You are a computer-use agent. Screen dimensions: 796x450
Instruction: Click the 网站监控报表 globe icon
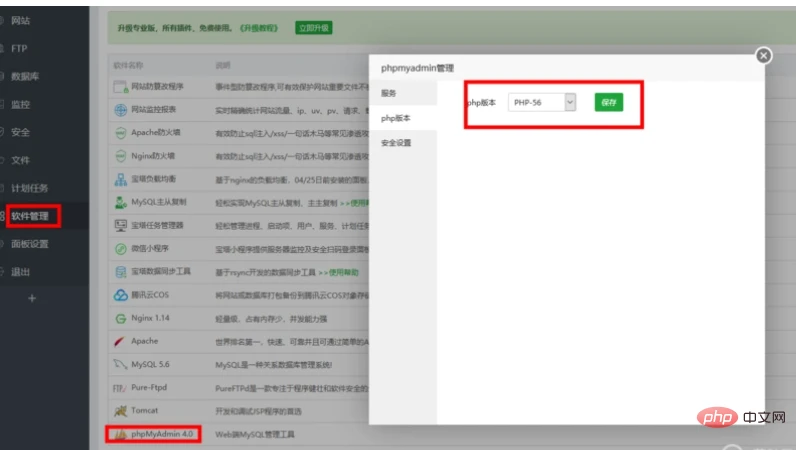coord(120,110)
